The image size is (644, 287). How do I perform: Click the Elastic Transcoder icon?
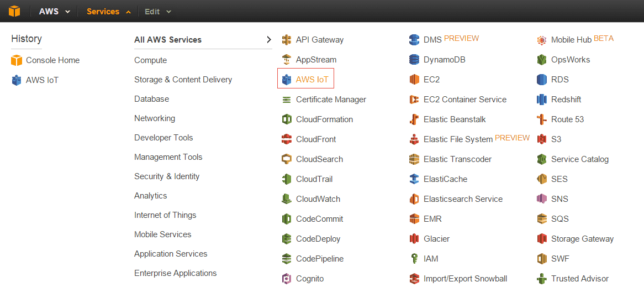click(414, 159)
